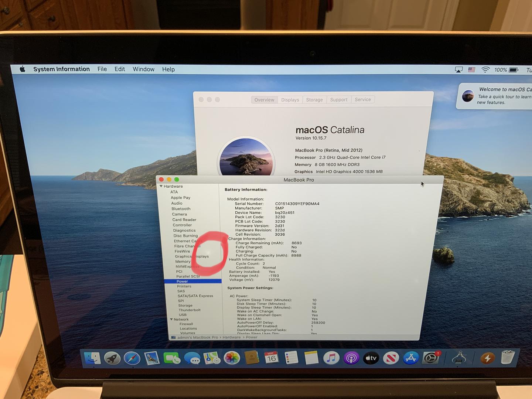532x399 pixels.
Task: Open the Edit menu
Action: point(120,69)
